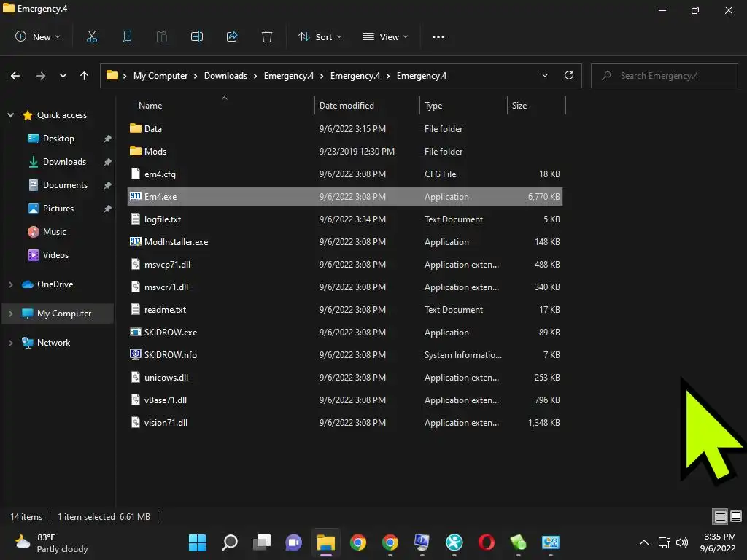The height and width of the screenshot is (560, 747).
Task: Open taskbar Search
Action: (x=230, y=542)
